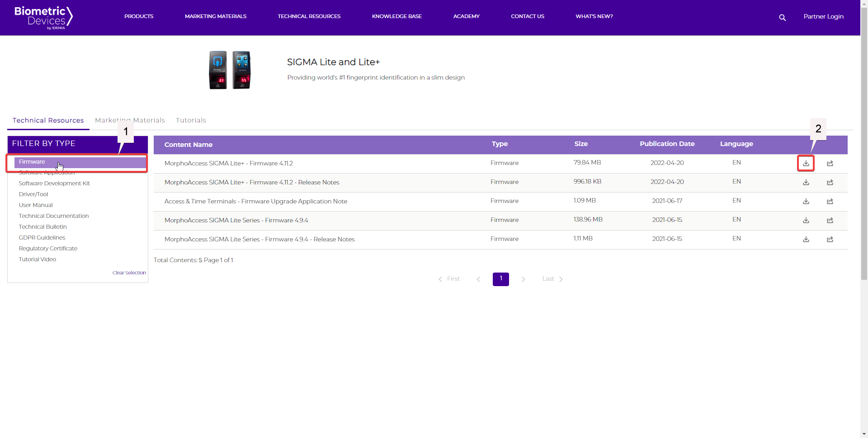Filter by Driver/Tool type
The height and width of the screenshot is (438, 868).
click(33, 194)
